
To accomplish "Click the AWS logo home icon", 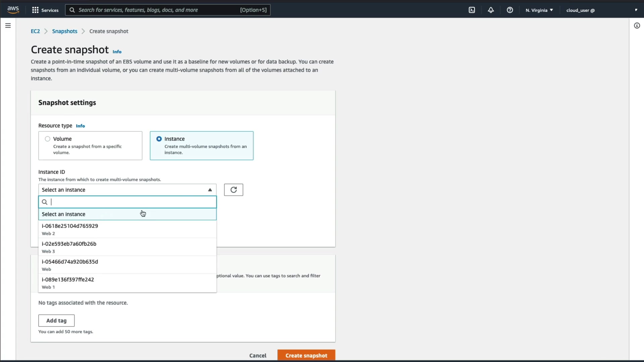I will pos(13,10).
